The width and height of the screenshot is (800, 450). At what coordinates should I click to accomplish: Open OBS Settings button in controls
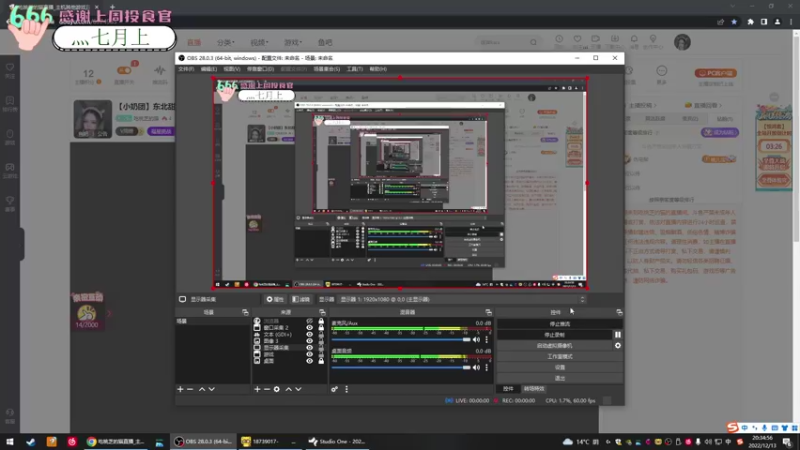pos(560,367)
